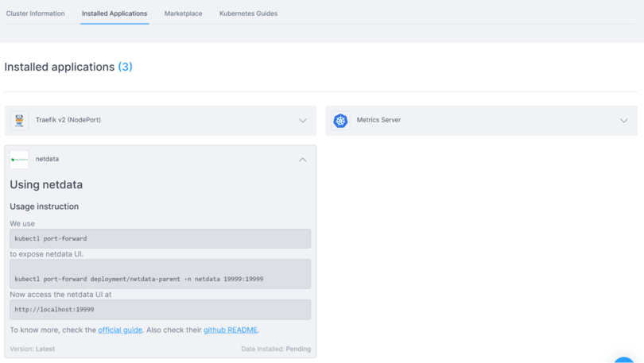Open the github README link
This screenshot has height=363, width=644.
[231, 330]
